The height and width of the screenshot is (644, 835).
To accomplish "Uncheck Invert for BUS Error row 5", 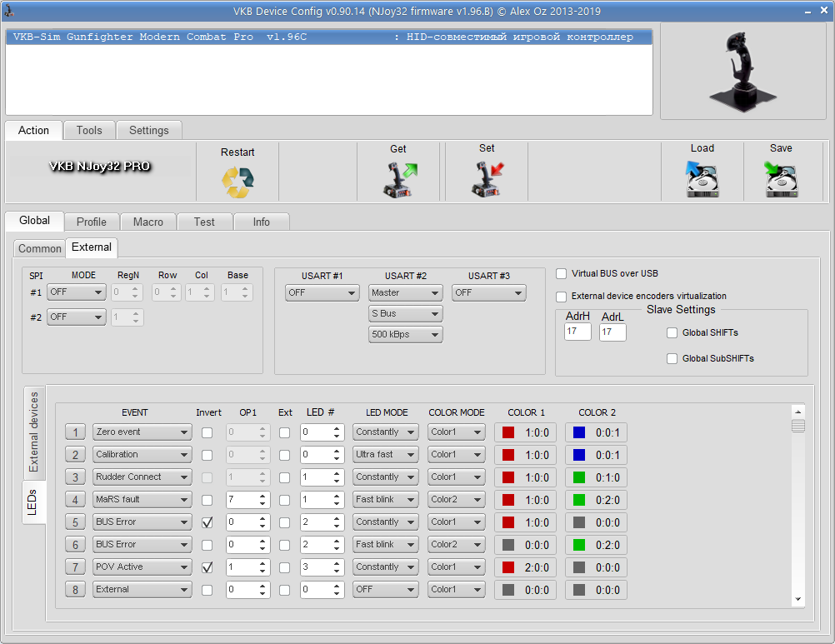I will 207,522.
